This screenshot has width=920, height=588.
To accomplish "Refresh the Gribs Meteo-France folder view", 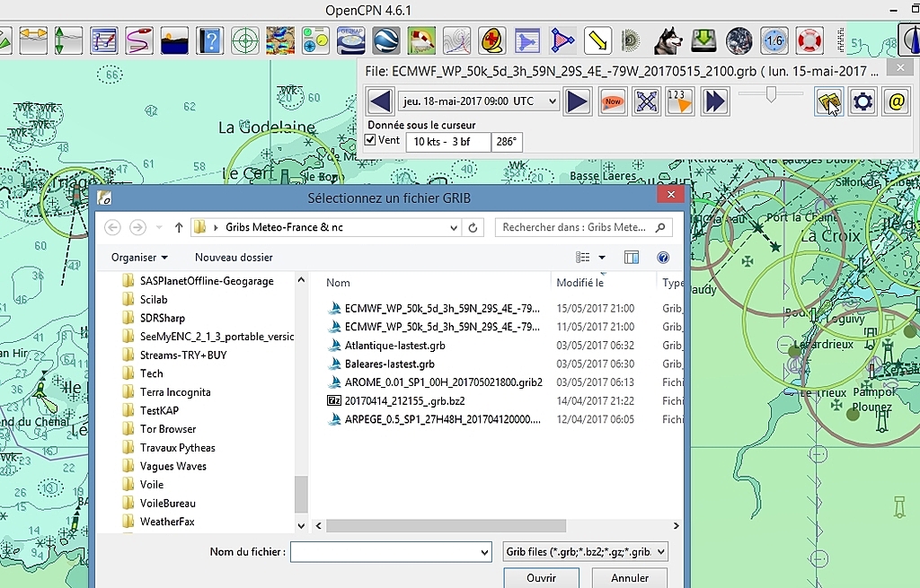I will 473,227.
